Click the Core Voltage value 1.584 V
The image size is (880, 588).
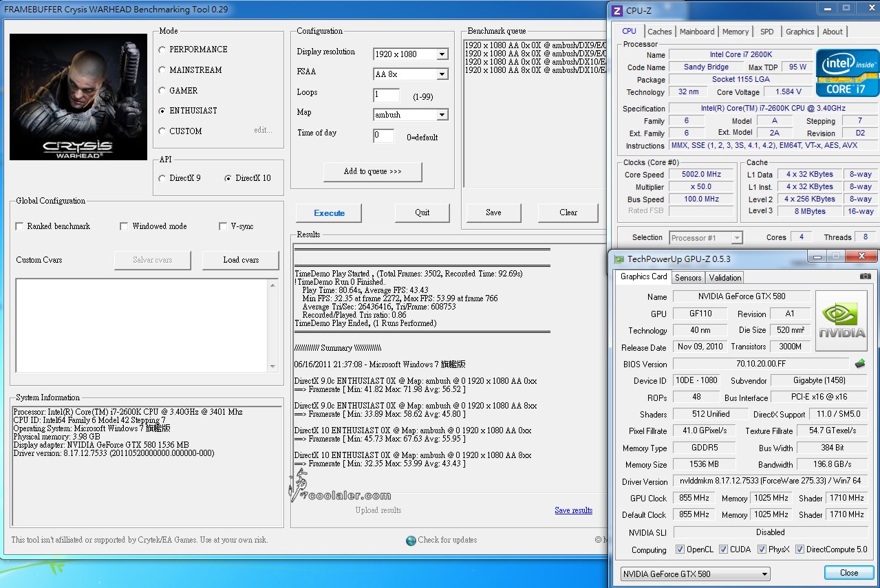[788, 92]
